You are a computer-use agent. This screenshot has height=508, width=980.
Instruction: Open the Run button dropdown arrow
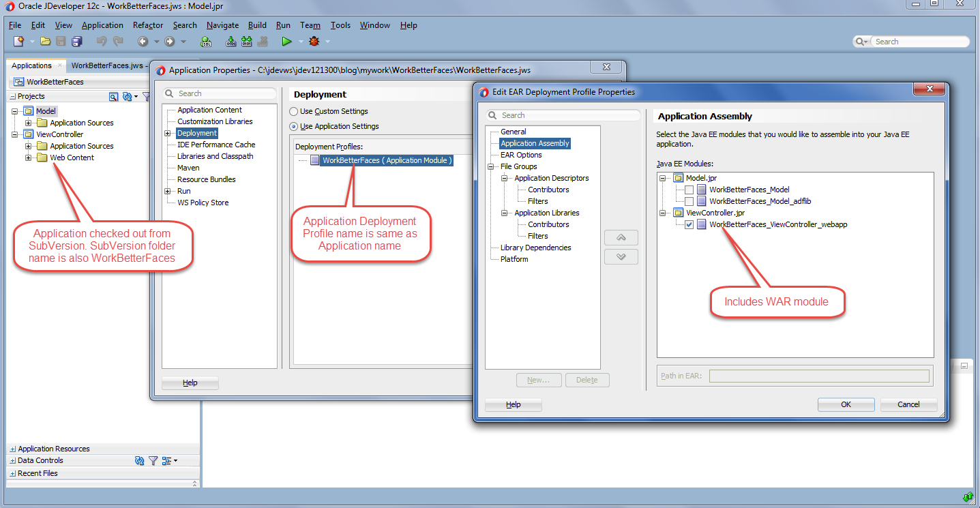(x=300, y=42)
